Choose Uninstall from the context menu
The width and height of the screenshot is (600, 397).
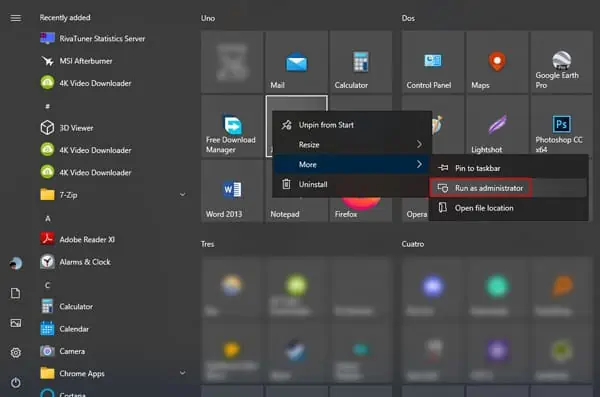(352, 184)
